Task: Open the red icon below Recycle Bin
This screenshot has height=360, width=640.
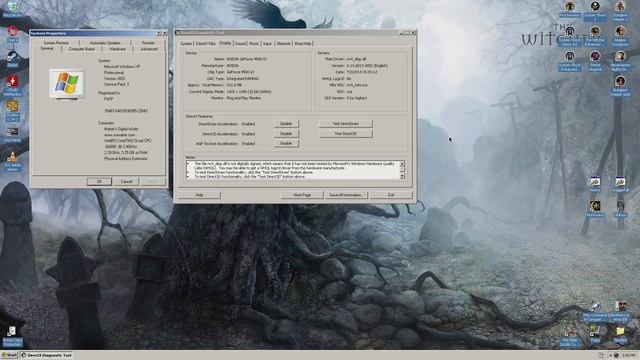Action: click(12, 33)
